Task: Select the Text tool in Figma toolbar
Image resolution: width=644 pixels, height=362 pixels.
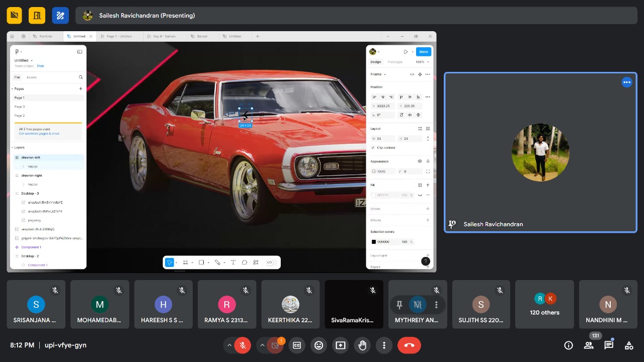Action: pos(233,262)
